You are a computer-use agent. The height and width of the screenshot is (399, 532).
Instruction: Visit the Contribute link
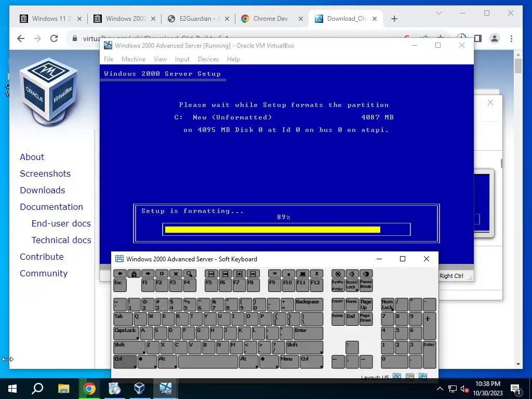(42, 257)
